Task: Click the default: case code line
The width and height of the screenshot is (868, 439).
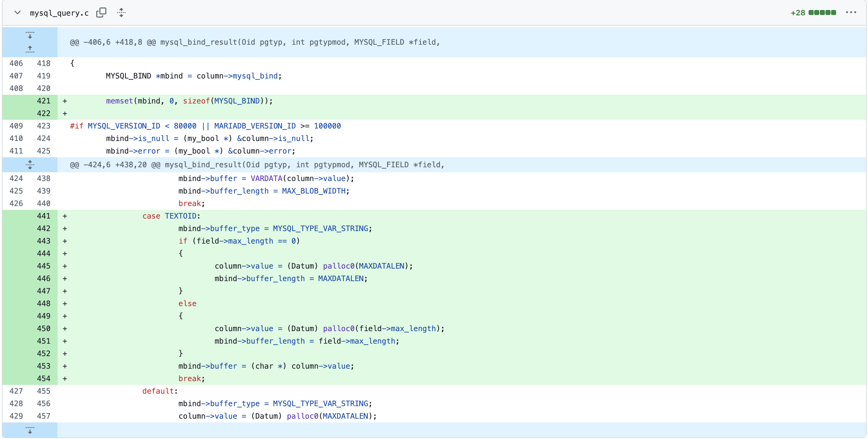Action: 160,391
